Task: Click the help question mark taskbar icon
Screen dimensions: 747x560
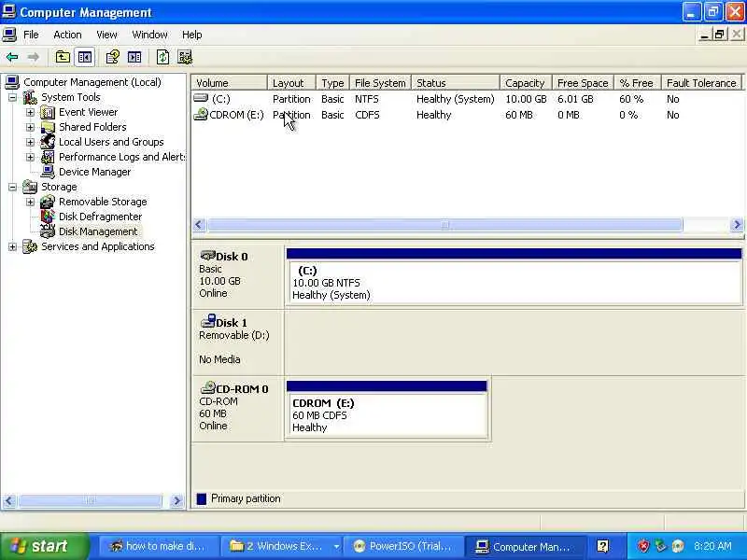Action: tap(602, 546)
